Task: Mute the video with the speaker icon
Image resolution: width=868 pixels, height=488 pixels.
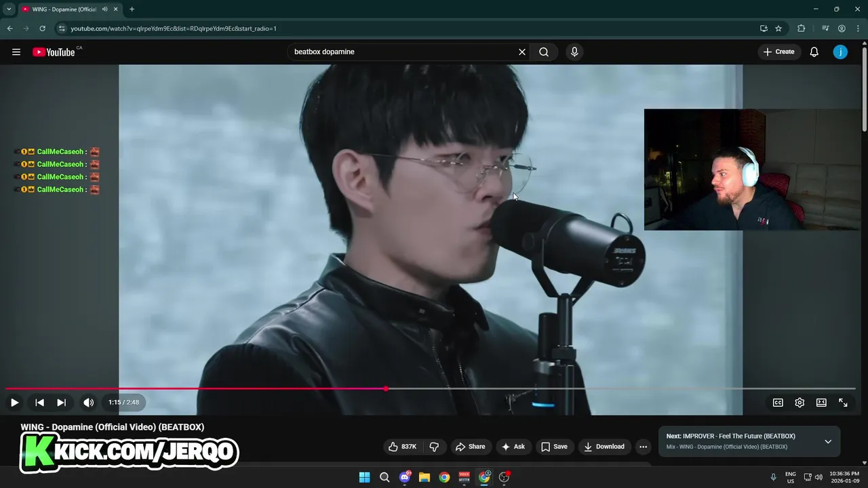Action: click(x=88, y=403)
